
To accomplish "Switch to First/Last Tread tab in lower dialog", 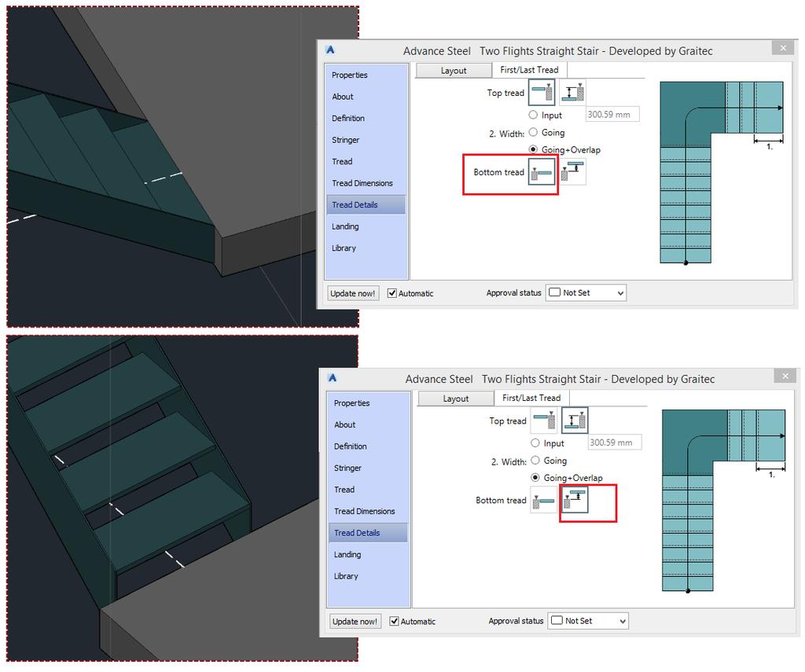I will 531,398.
